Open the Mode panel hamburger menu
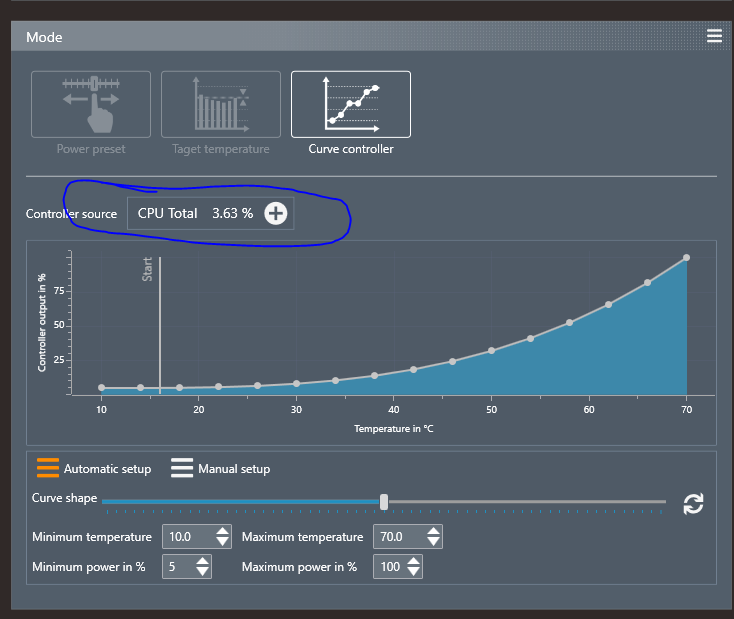 tap(713, 36)
